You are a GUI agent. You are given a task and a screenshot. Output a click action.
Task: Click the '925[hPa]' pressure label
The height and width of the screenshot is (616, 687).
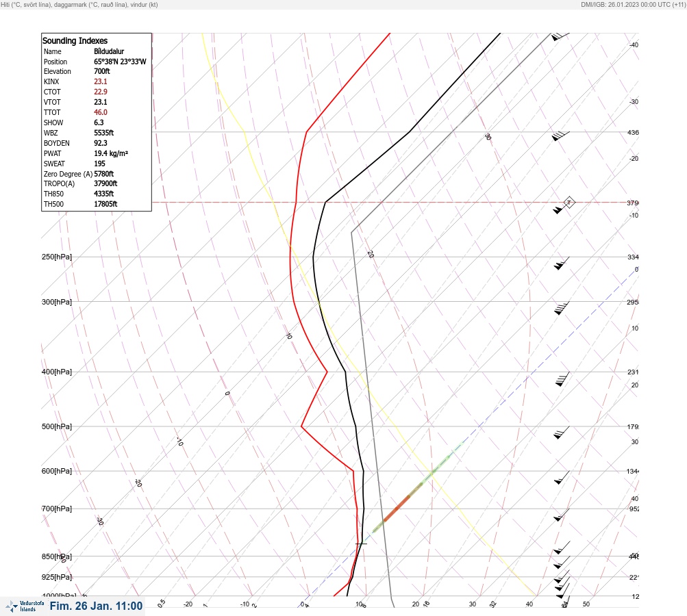tap(57, 577)
